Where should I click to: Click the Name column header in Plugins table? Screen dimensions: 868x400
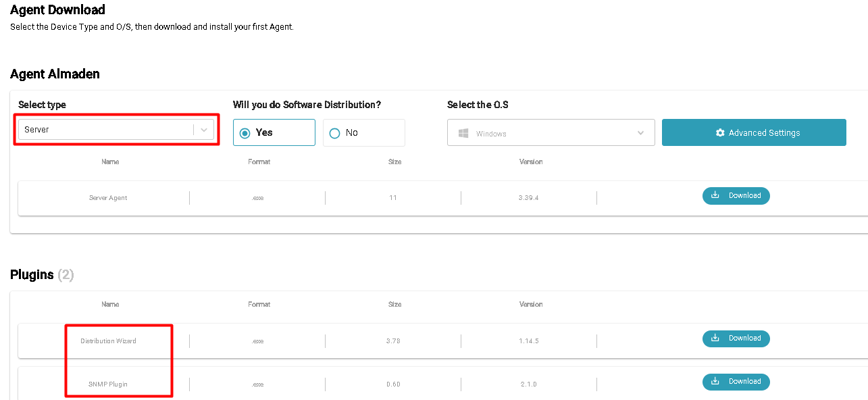point(110,304)
